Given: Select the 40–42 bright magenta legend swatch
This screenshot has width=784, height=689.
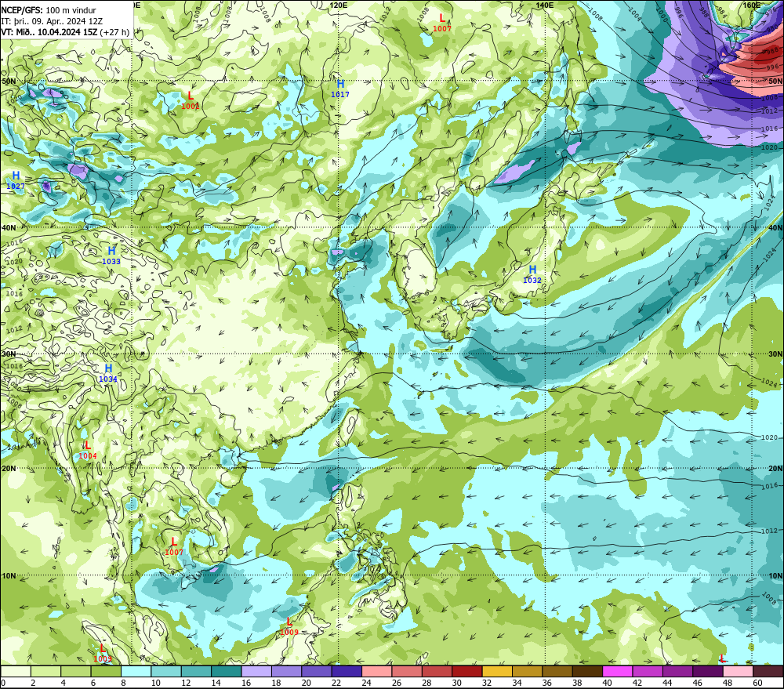Looking at the screenshot, I should [x=618, y=671].
